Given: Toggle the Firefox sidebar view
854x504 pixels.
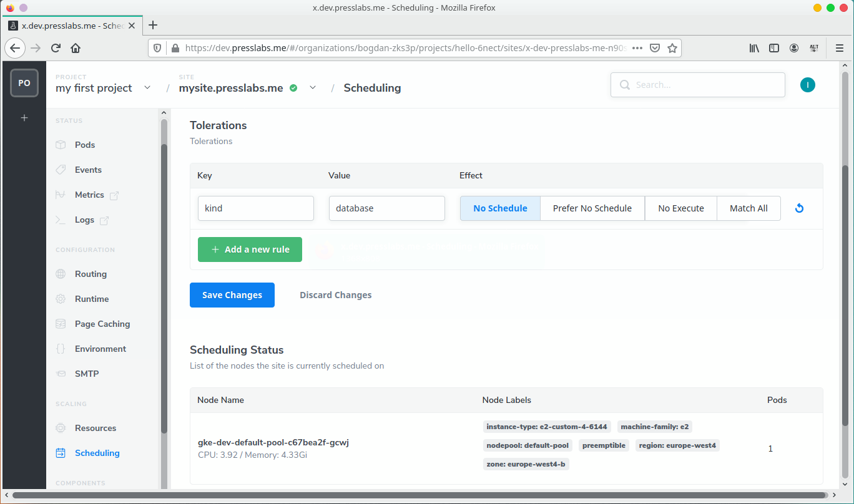Looking at the screenshot, I should (774, 48).
